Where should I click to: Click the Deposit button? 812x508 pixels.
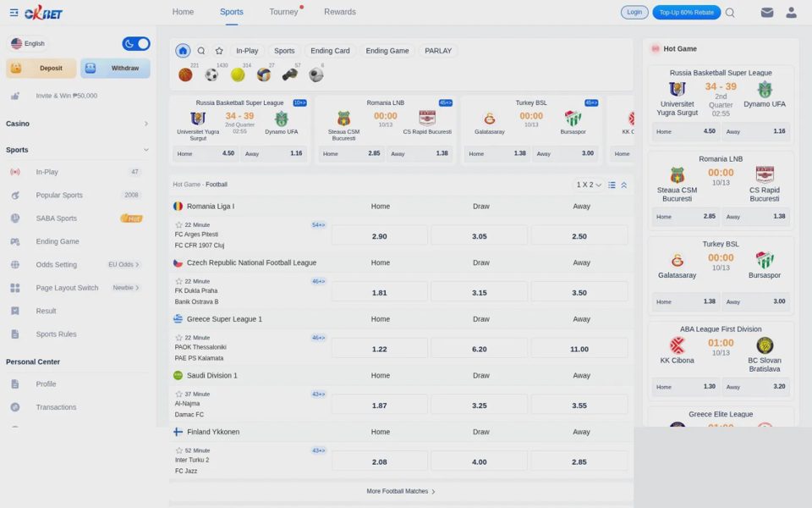tap(41, 69)
